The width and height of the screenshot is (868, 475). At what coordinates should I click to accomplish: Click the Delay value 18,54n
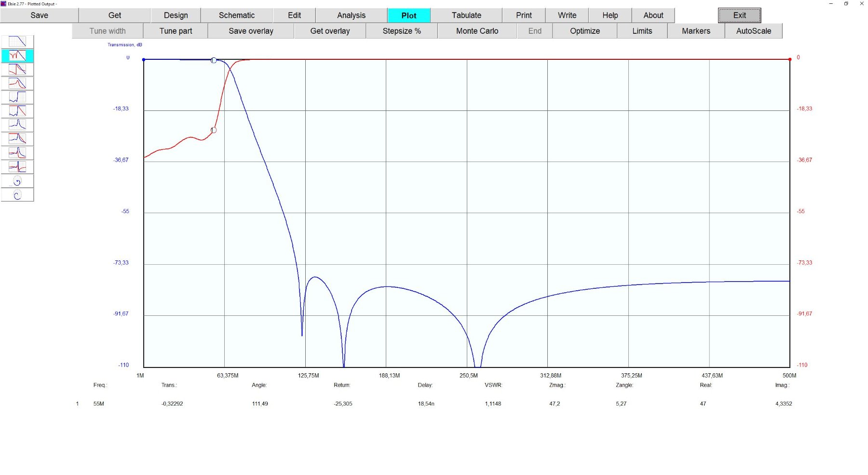pos(426,404)
